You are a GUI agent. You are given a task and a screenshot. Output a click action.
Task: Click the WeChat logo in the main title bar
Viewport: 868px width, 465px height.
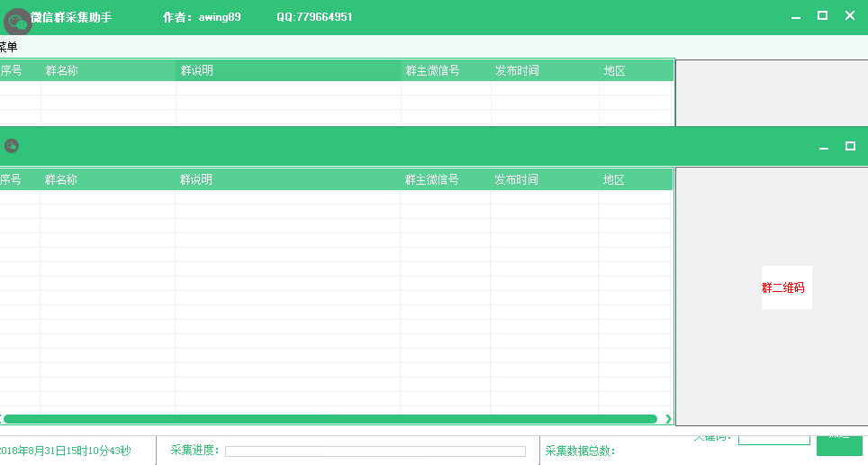click(x=18, y=21)
